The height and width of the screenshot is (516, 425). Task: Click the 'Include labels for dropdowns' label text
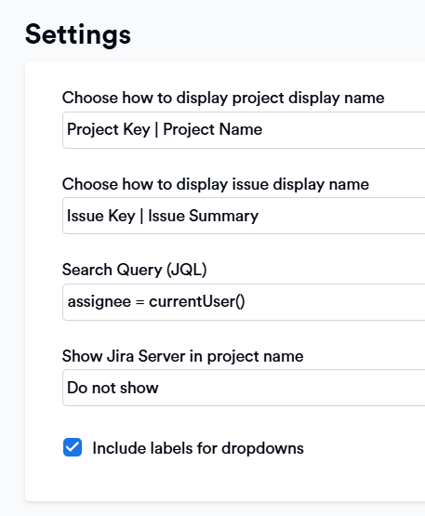click(198, 448)
